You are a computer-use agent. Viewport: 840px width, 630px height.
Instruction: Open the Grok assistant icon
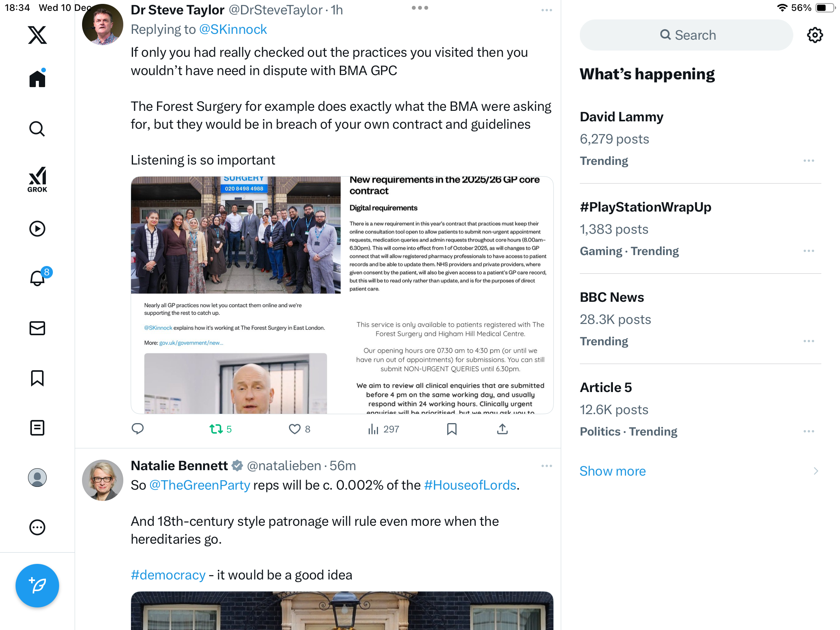[37, 179]
